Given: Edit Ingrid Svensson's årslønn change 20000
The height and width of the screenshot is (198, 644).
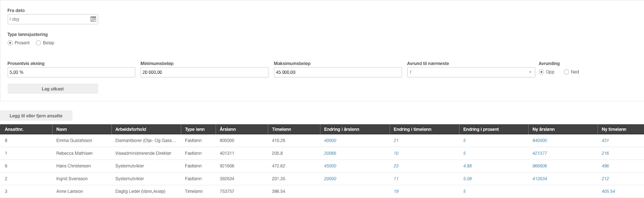Looking at the screenshot, I should (330, 179).
